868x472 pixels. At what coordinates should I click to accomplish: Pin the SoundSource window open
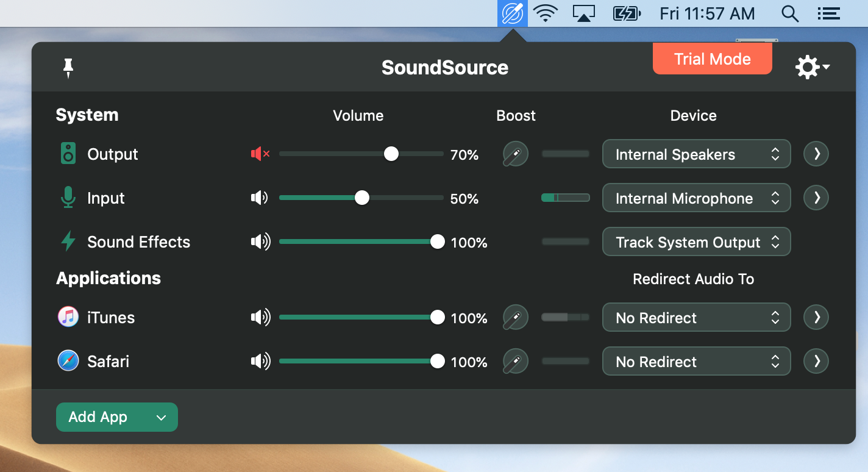(68, 68)
